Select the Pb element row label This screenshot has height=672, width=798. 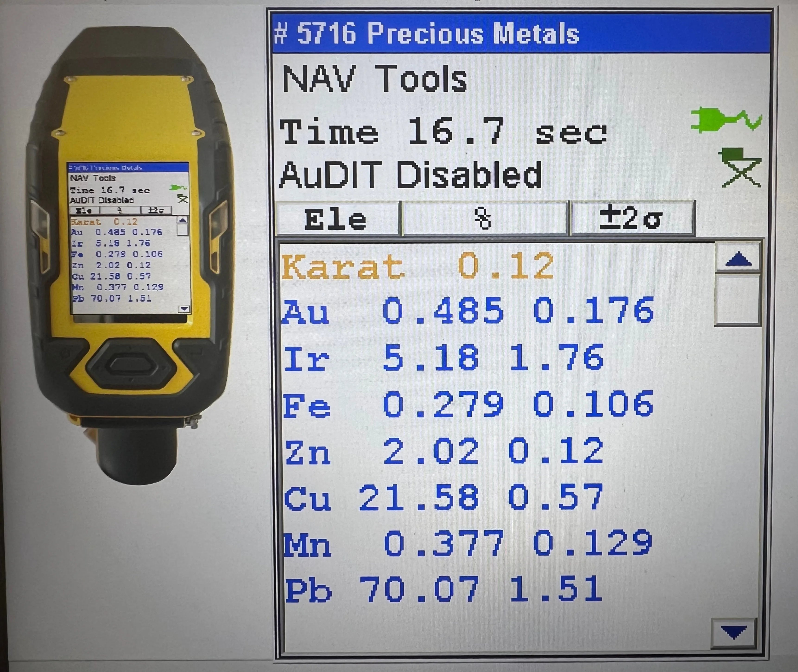point(309,591)
